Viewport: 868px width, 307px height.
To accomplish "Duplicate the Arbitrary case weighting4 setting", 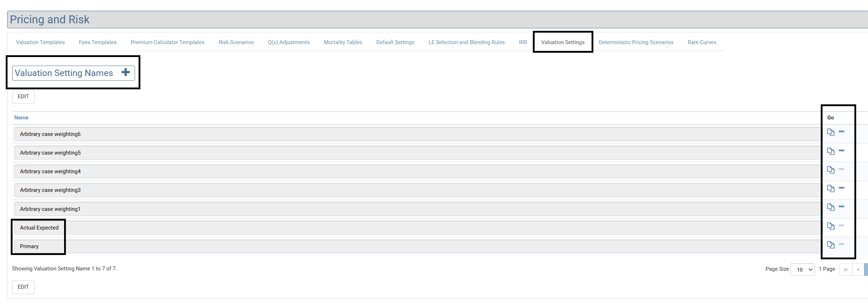I will pyautogui.click(x=830, y=170).
